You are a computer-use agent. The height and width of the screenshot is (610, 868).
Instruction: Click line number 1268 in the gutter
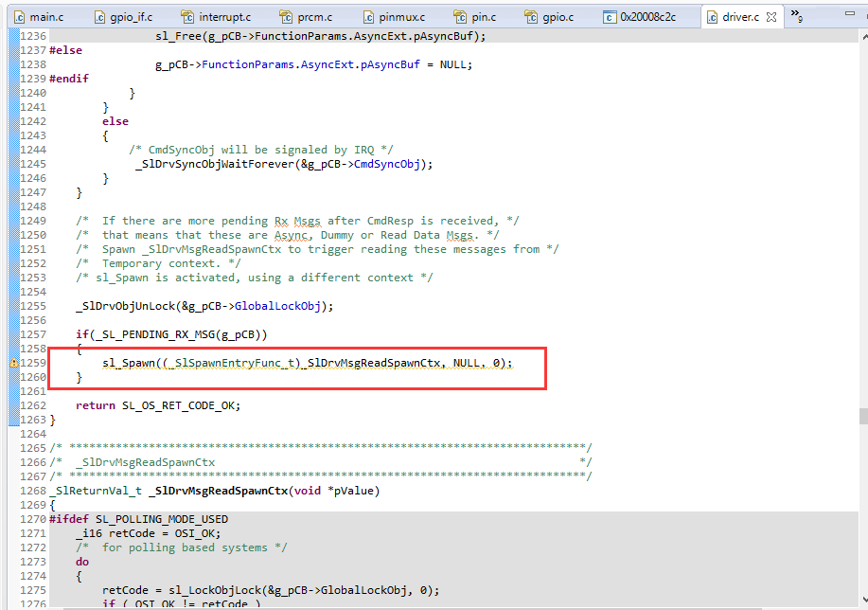(33, 491)
